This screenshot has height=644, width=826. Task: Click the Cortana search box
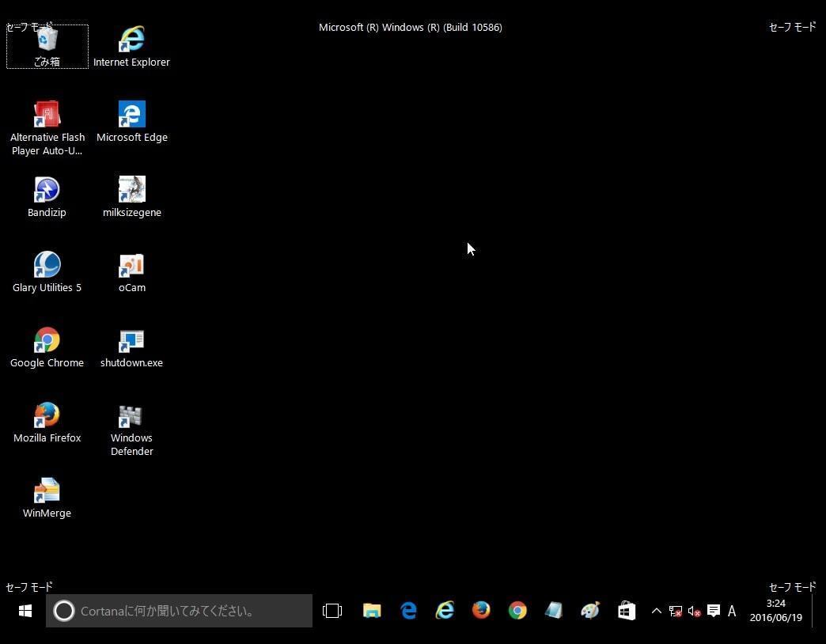coord(179,611)
